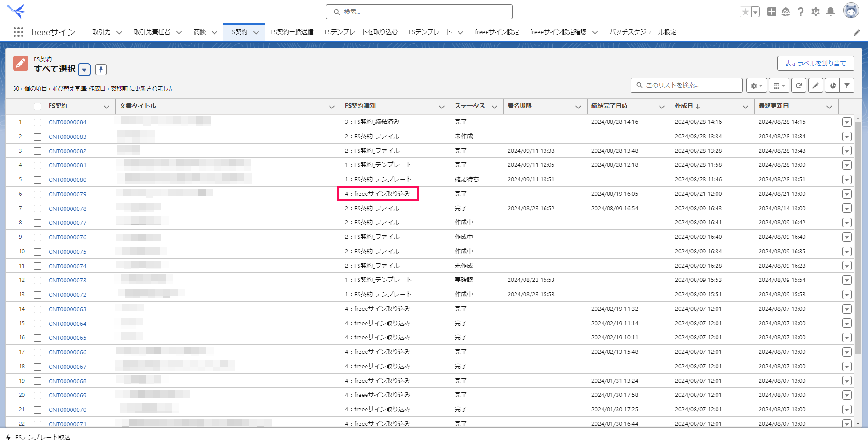Open the display-as table selector

(x=779, y=86)
